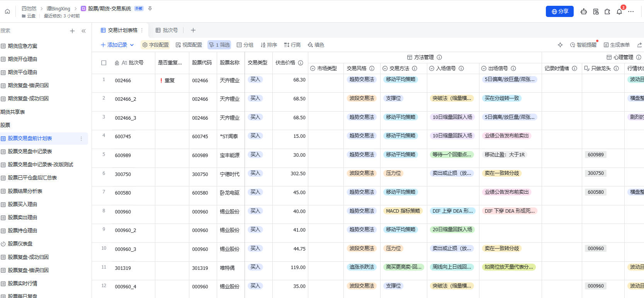
Task: Tick the select-all checkbox in header
Action: [x=104, y=63]
